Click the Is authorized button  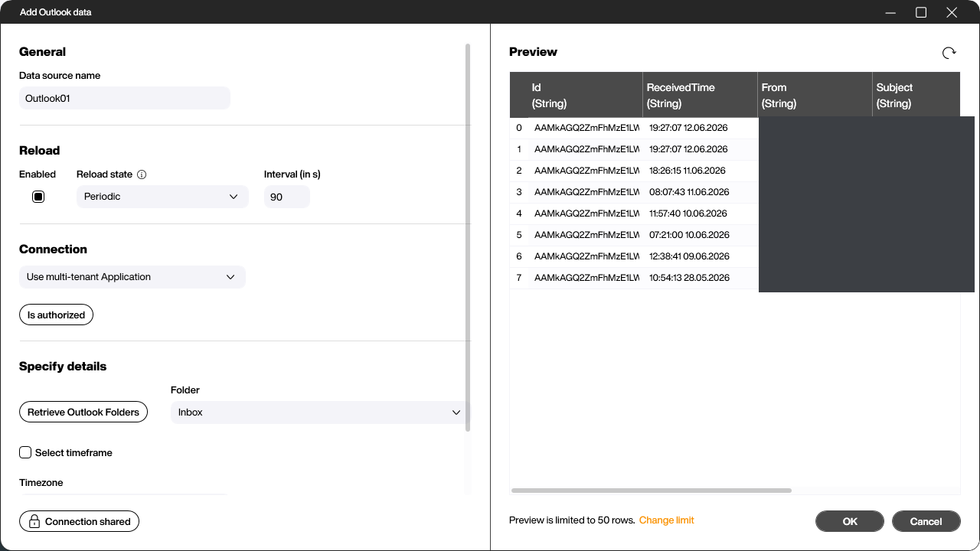click(56, 315)
